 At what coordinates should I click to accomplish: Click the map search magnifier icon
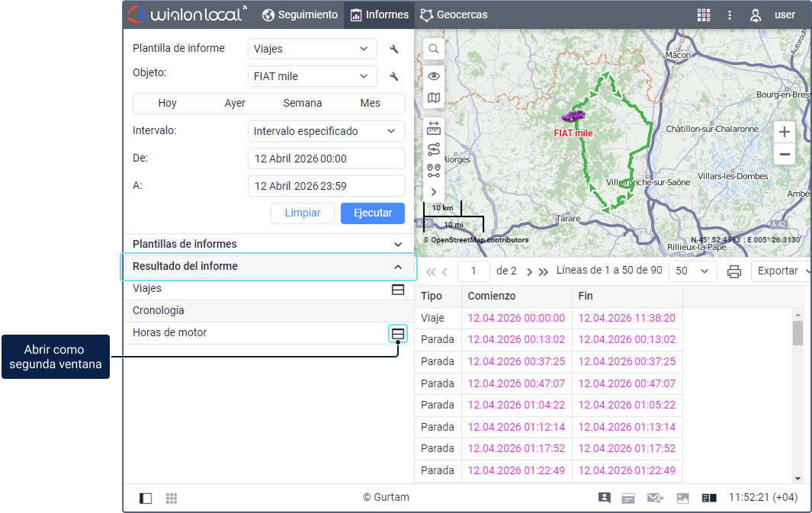(x=434, y=49)
